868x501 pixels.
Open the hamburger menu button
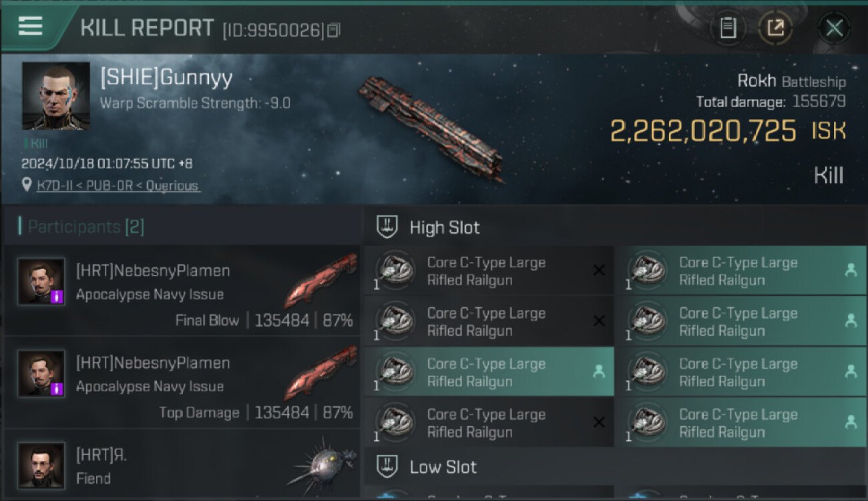click(30, 26)
